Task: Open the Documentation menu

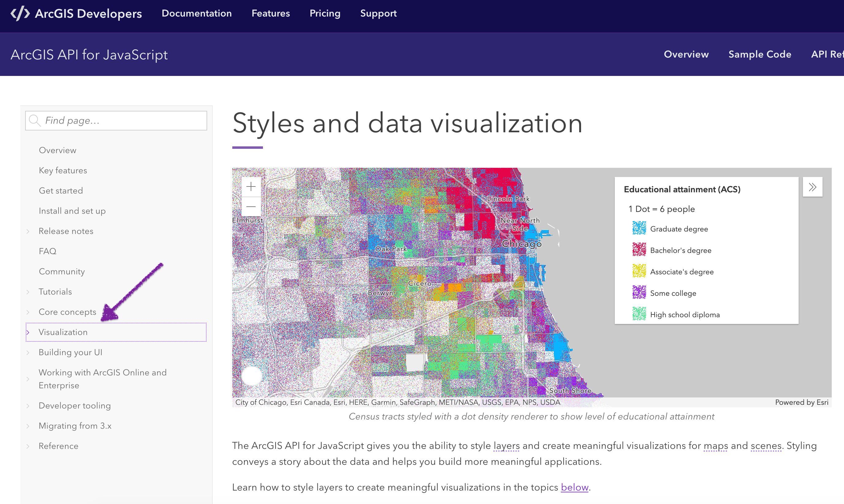Action: coord(196,13)
